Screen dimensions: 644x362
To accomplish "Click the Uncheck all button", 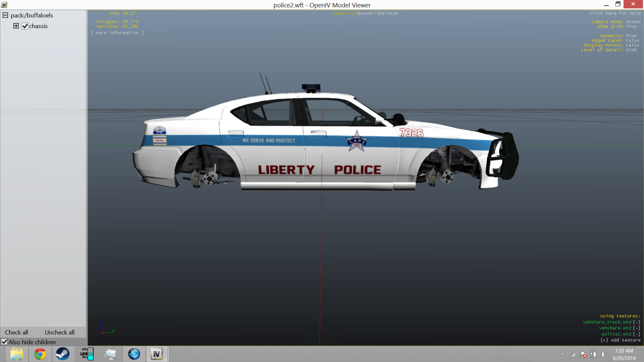I will (60, 332).
